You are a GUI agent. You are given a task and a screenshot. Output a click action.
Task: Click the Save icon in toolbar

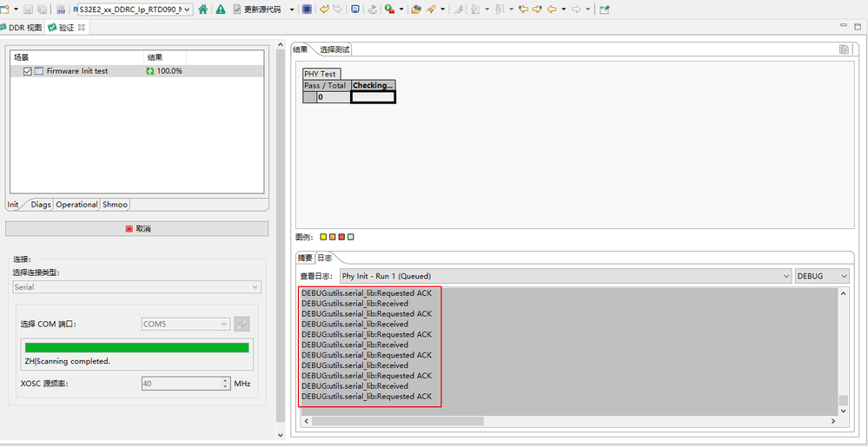(28, 10)
